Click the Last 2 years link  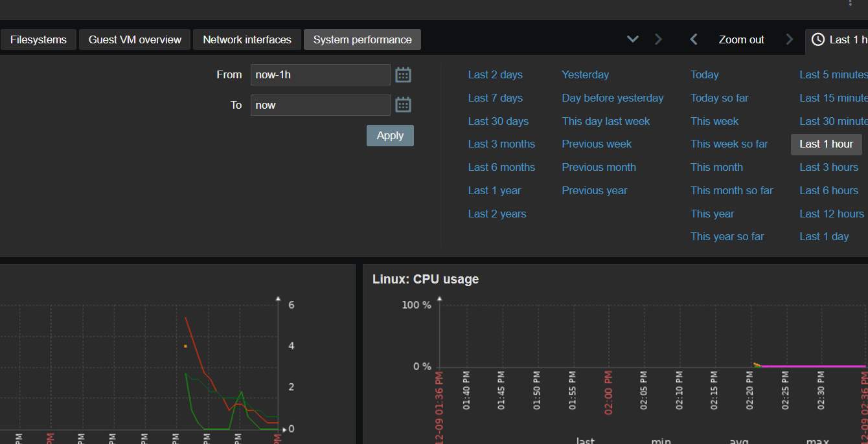click(497, 214)
